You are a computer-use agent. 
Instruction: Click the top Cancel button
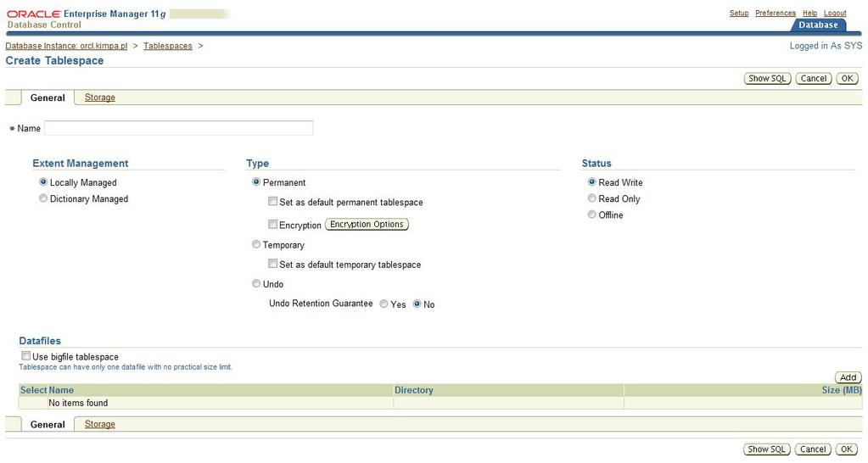[x=814, y=79]
